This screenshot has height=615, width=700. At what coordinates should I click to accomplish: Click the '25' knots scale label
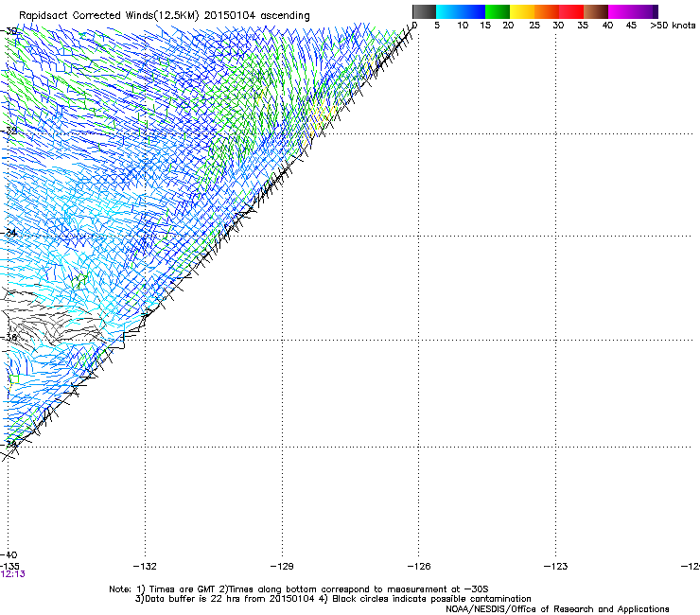[x=534, y=26]
